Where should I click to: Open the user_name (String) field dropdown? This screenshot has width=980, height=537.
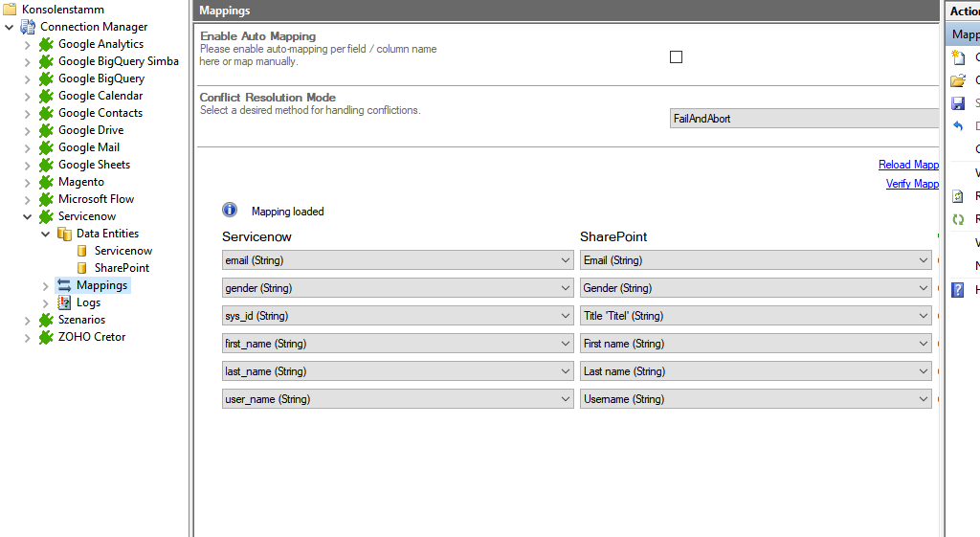coord(397,399)
